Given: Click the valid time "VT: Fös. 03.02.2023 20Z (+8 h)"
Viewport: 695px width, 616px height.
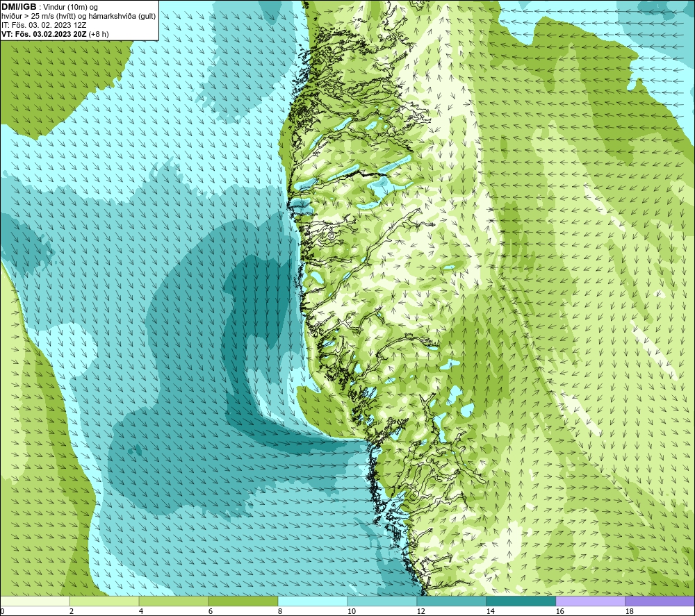Looking at the screenshot, I should point(55,34).
